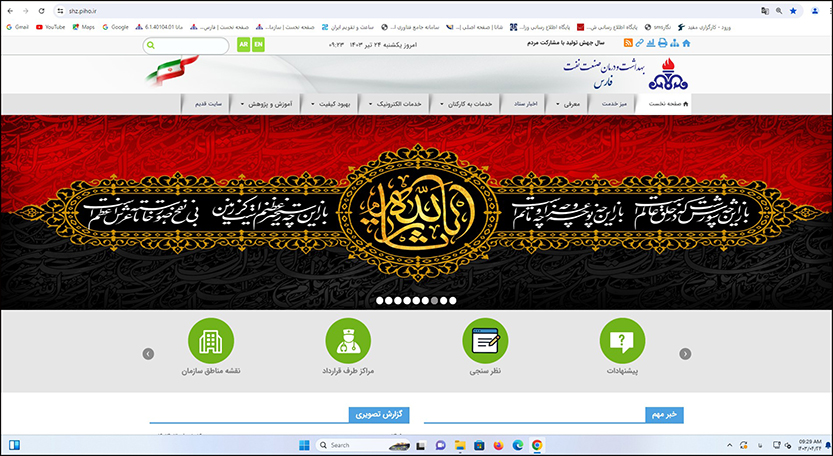Select the leftmost banner slide dot

click(380, 300)
